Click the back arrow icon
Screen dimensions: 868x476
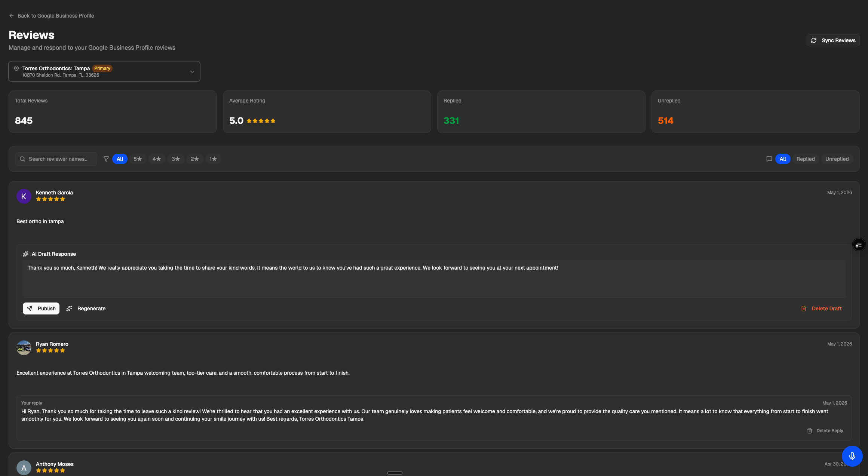(12, 16)
